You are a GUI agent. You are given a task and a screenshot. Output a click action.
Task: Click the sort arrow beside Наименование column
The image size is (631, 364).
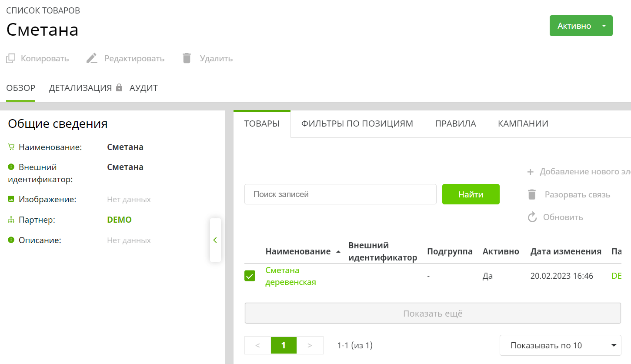pyautogui.click(x=338, y=252)
